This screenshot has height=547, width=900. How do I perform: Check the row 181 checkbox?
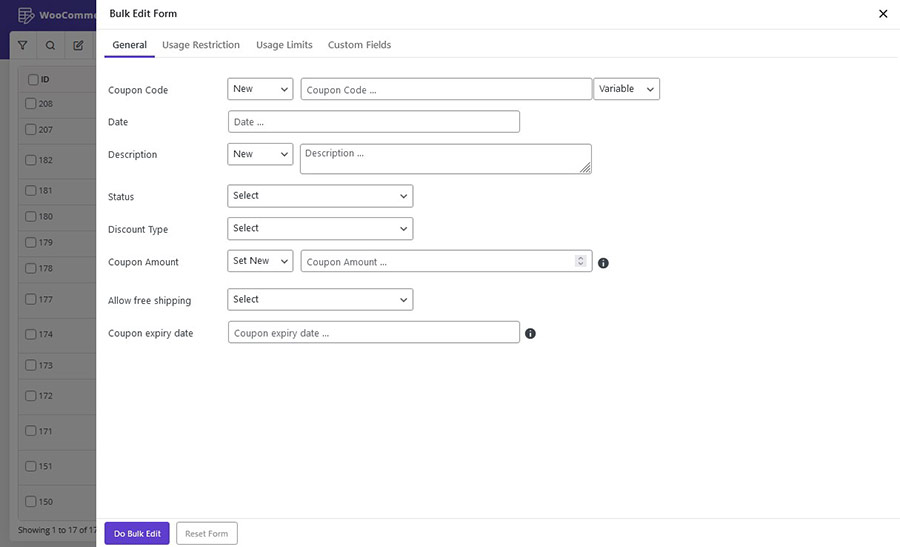[x=30, y=190]
